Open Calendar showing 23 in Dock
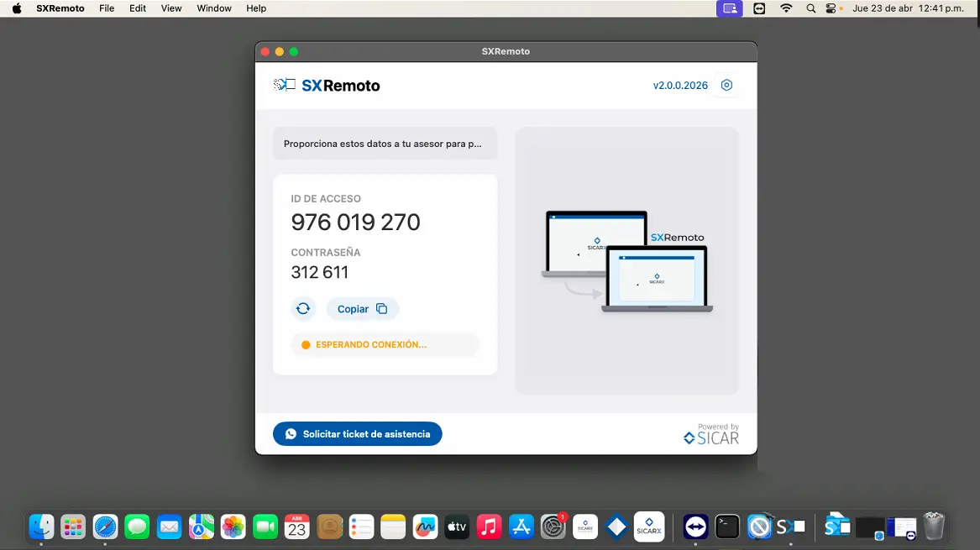 (297, 526)
